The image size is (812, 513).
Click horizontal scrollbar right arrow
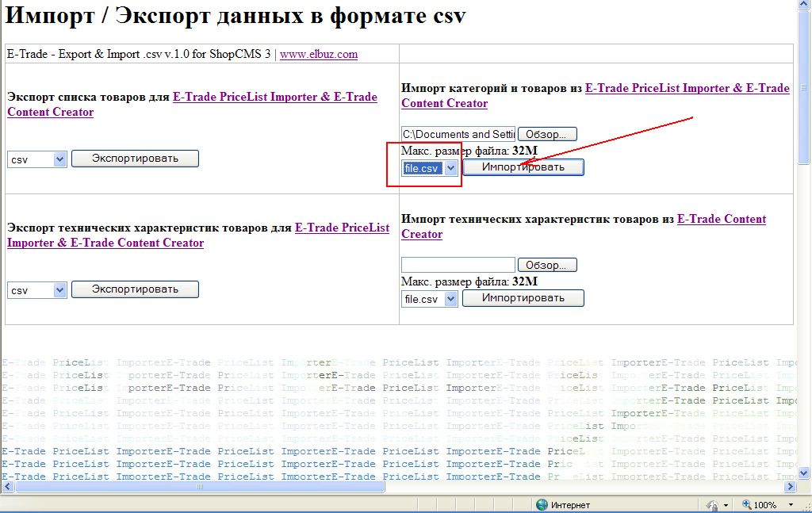(x=790, y=487)
